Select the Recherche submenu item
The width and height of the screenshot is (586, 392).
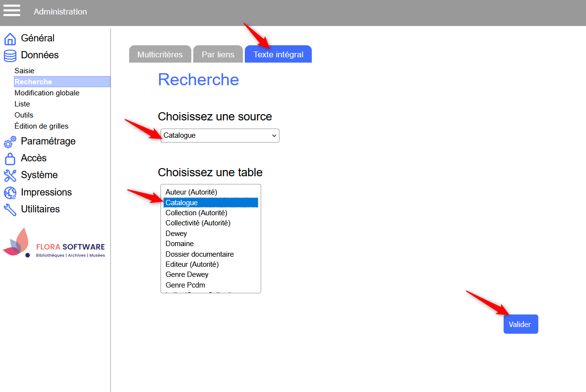[x=62, y=82]
